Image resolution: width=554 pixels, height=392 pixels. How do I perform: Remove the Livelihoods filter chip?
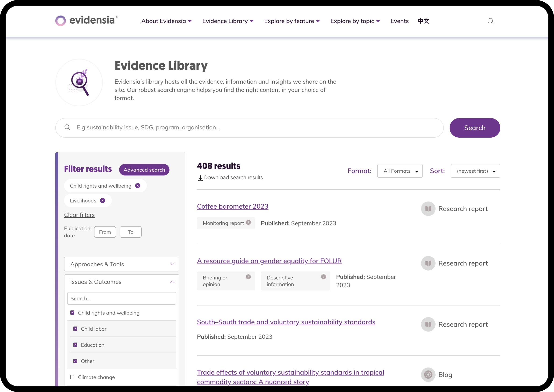click(103, 201)
